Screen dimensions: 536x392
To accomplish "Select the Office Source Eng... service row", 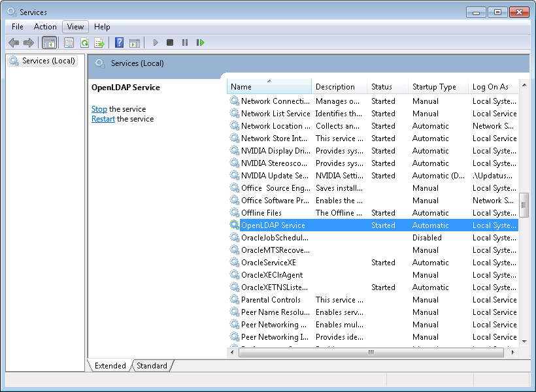I will click(x=373, y=188).
